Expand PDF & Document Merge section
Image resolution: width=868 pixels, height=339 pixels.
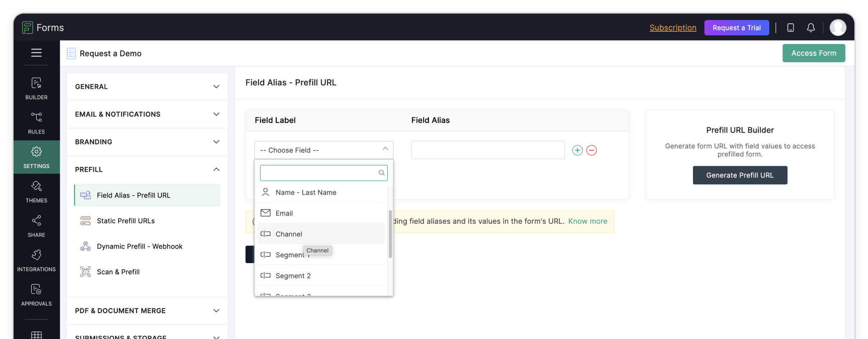coord(147,311)
